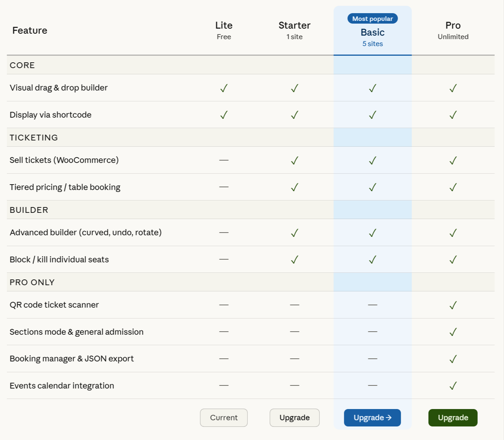
Task: Click the Advanced builder (curved, undo, rotate) label
Action: coord(86,233)
